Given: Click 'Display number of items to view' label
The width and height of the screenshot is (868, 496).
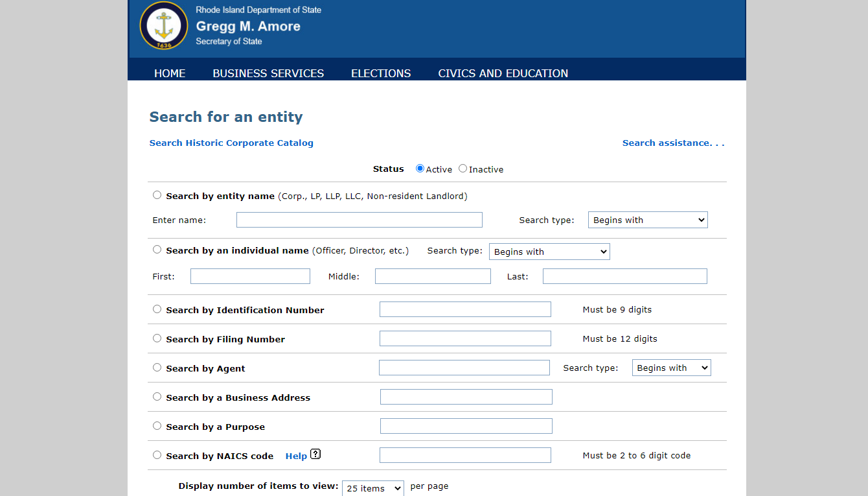Looking at the screenshot, I should click(x=258, y=486).
